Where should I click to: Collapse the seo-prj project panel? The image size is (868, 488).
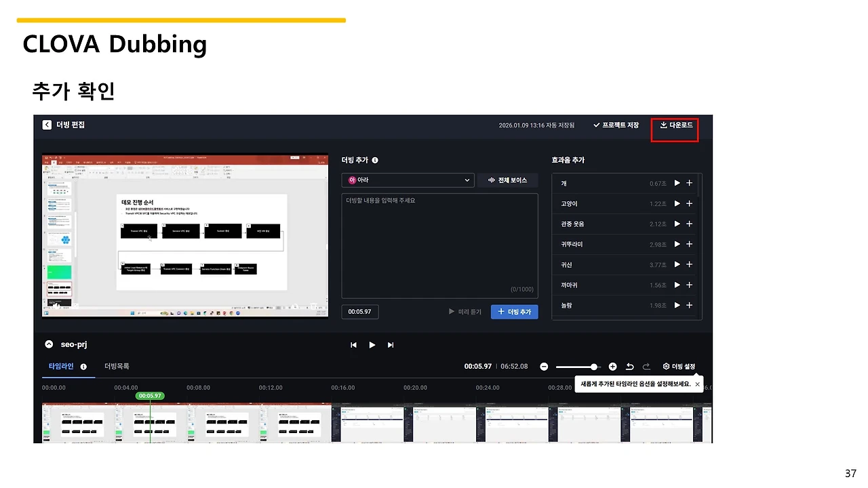(x=49, y=344)
